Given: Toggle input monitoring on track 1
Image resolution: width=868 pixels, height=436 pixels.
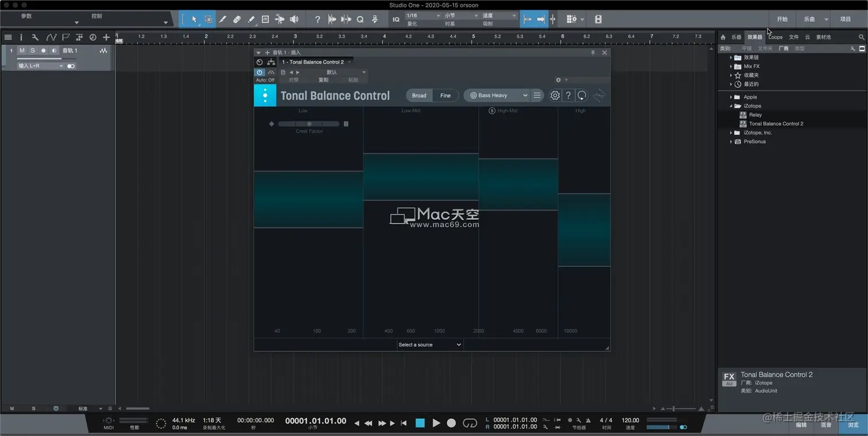Looking at the screenshot, I should pyautogui.click(x=54, y=50).
